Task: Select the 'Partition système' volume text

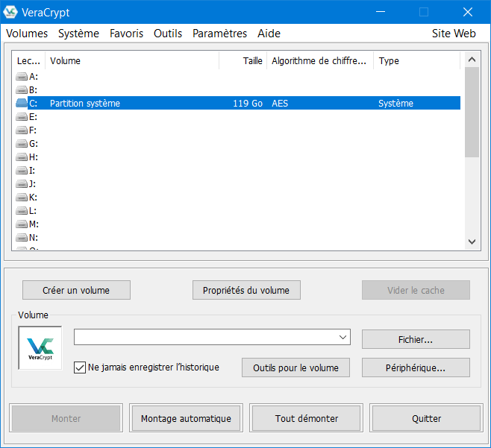Action: [x=85, y=103]
